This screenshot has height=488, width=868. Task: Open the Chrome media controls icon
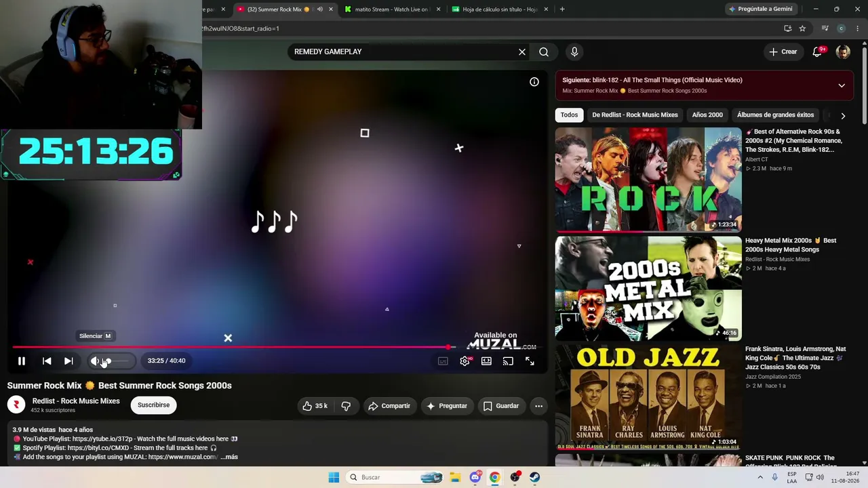click(825, 28)
